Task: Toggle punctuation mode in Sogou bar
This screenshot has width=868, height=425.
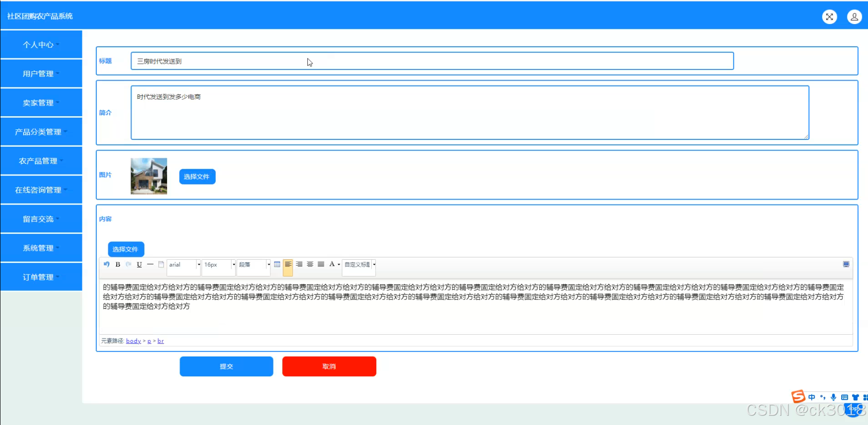Action: point(823,397)
